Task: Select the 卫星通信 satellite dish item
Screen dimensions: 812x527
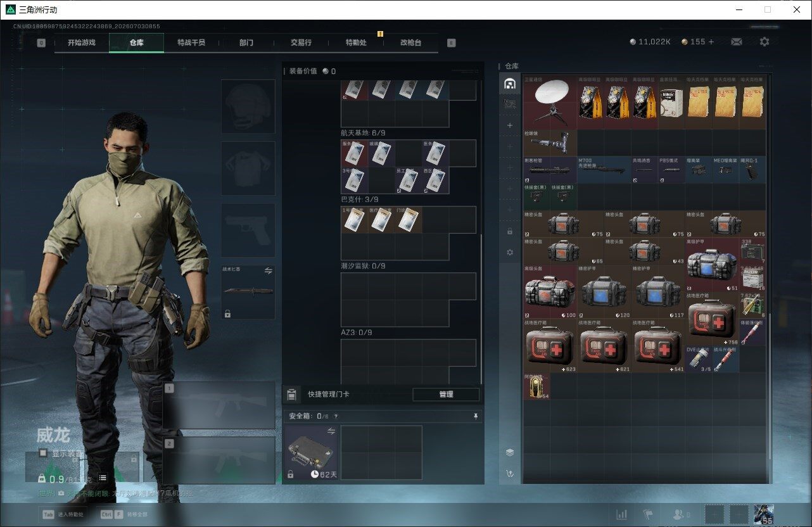Action: tap(550, 102)
